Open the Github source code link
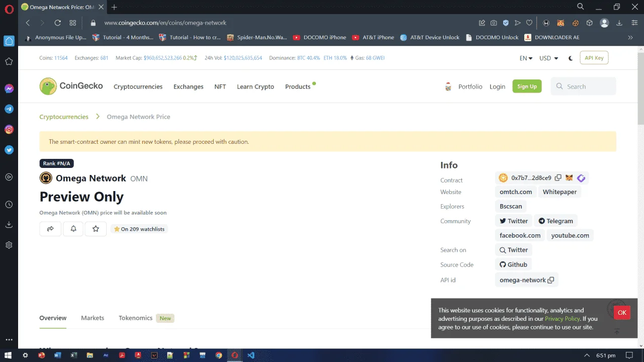 coord(513,264)
